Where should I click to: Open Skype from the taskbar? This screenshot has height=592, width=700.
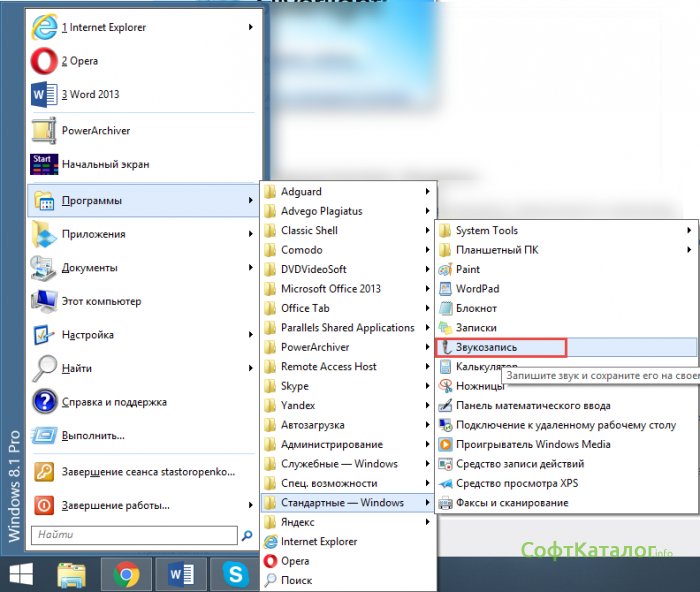coord(236,574)
